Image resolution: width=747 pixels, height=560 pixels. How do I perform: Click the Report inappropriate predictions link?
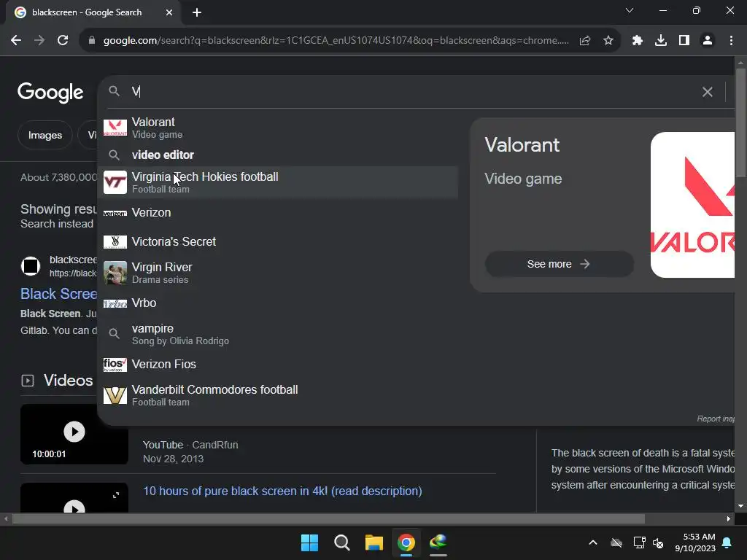(x=716, y=419)
